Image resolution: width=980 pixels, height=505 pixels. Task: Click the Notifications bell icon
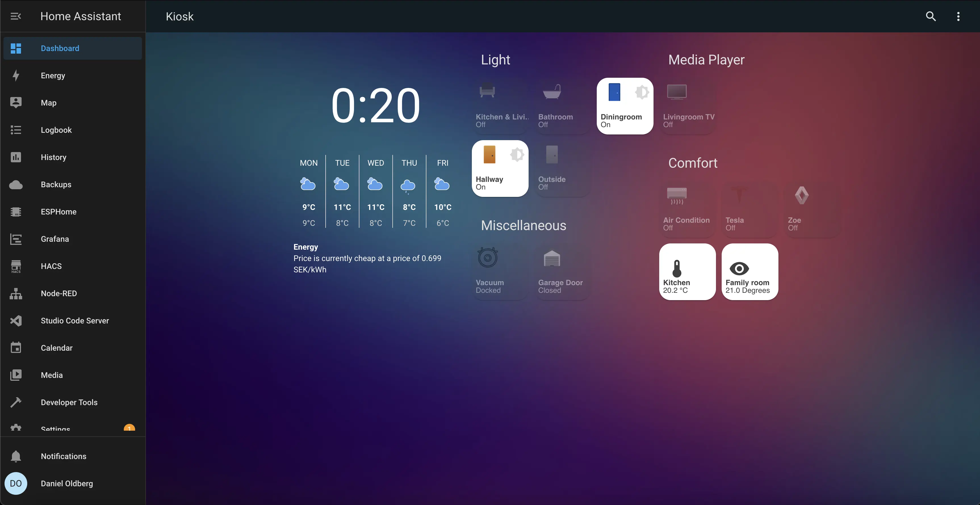pos(16,456)
